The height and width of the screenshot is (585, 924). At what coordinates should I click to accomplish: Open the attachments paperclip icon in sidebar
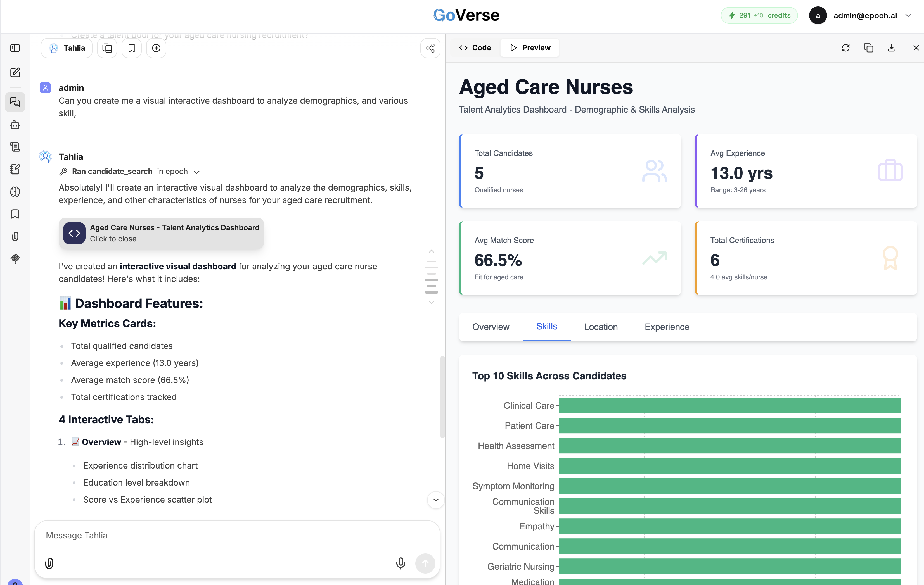pyautogui.click(x=15, y=236)
